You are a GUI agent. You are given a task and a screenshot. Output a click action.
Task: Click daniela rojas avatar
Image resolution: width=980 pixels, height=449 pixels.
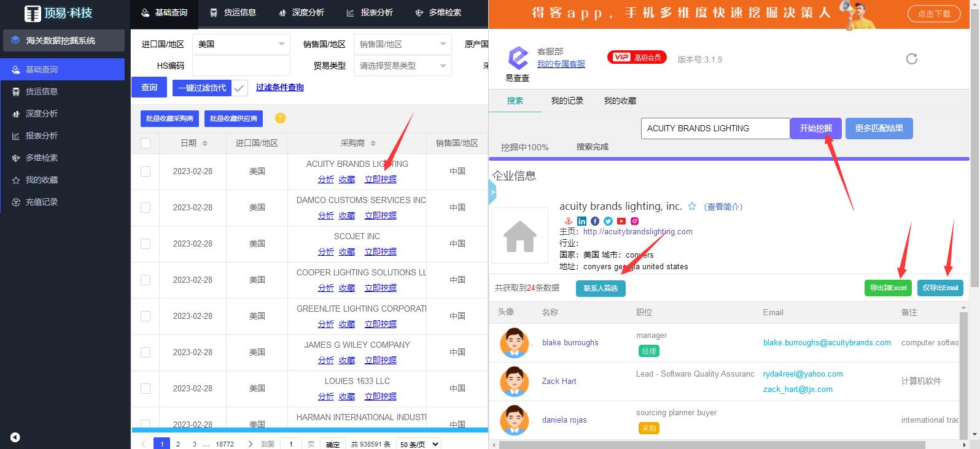[x=515, y=420]
